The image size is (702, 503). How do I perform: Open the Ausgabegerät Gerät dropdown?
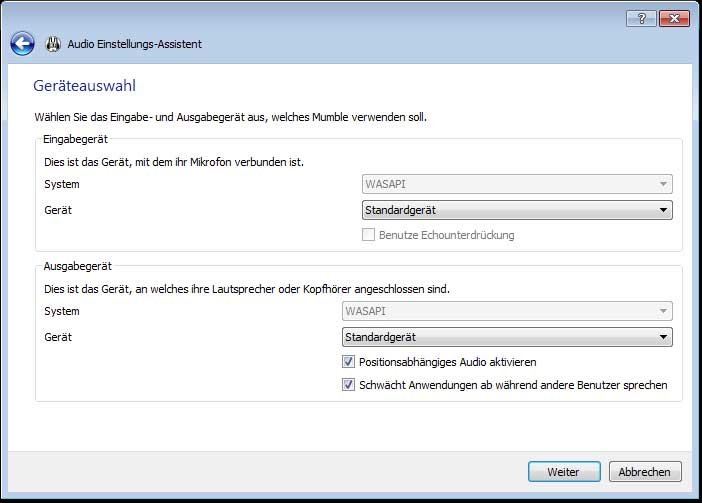coord(507,337)
